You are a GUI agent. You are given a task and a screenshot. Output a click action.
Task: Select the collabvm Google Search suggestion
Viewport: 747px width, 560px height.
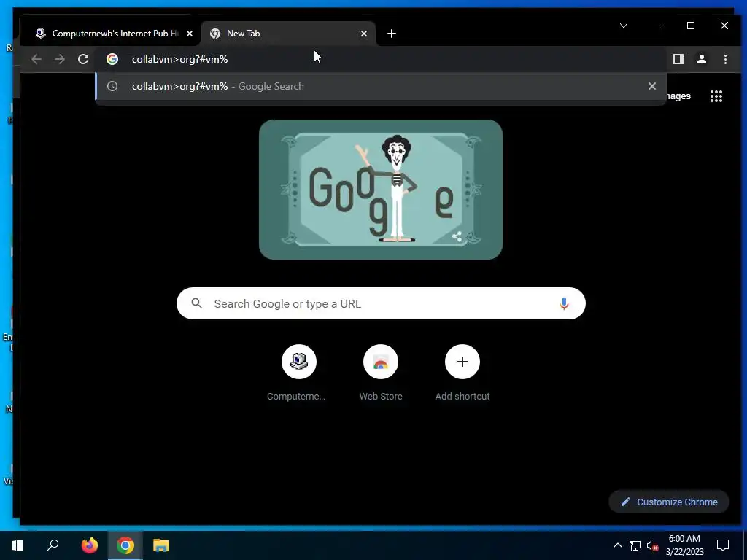[380, 86]
